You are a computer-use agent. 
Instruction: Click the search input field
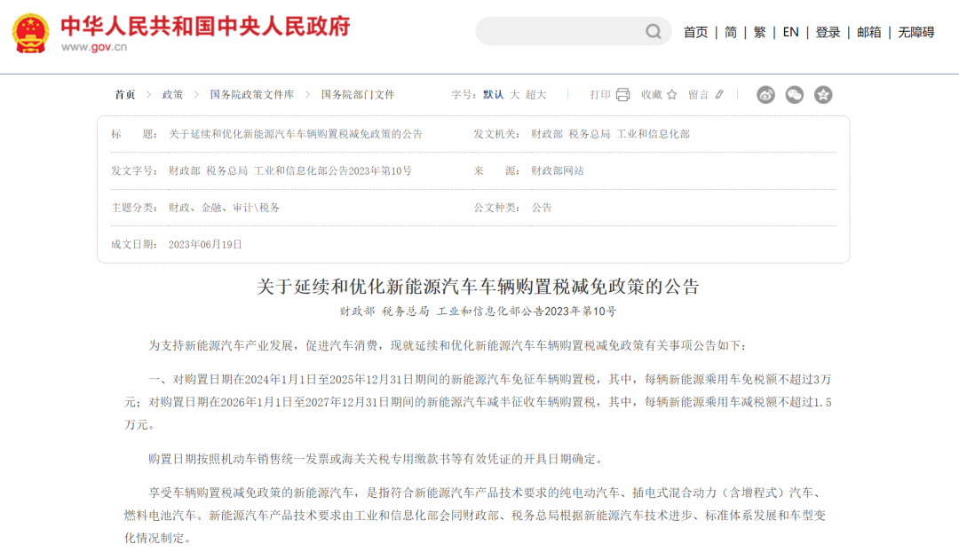(x=559, y=32)
